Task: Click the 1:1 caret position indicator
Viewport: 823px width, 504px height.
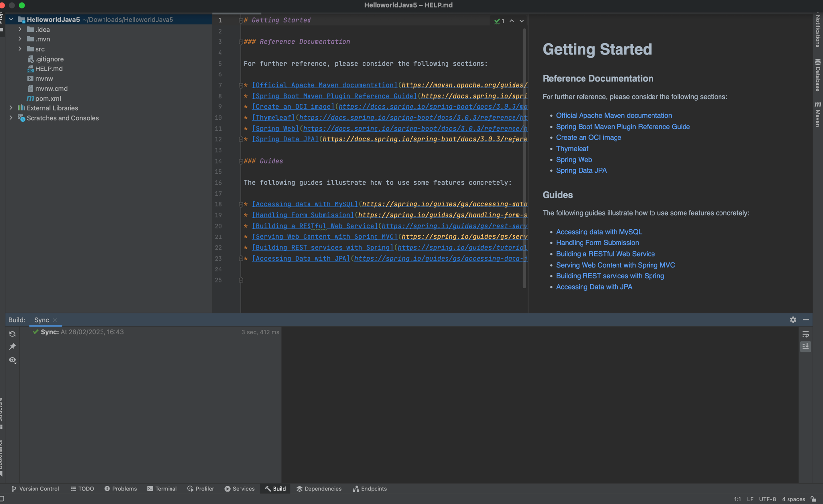Action: tap(737, 499)
